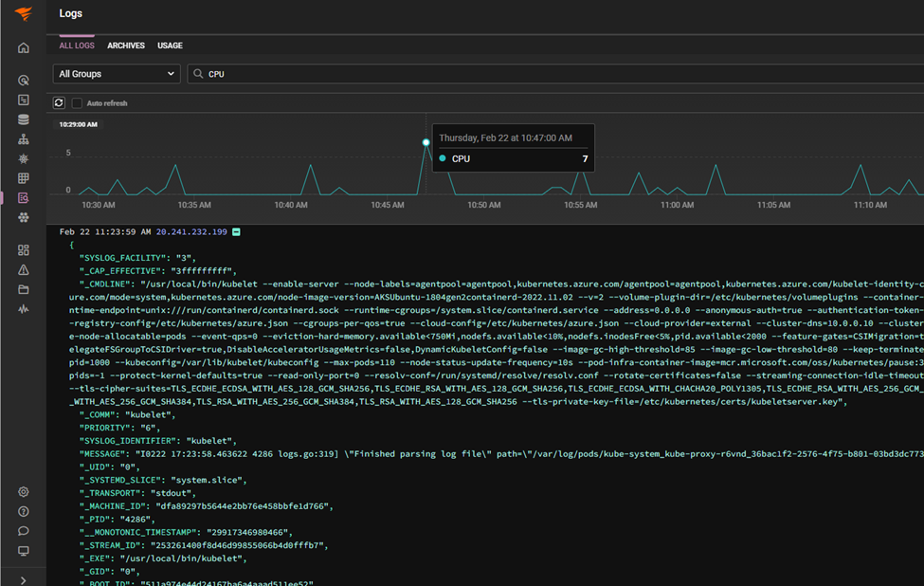Collapse the log entry teal toggle

click(236, 232)
